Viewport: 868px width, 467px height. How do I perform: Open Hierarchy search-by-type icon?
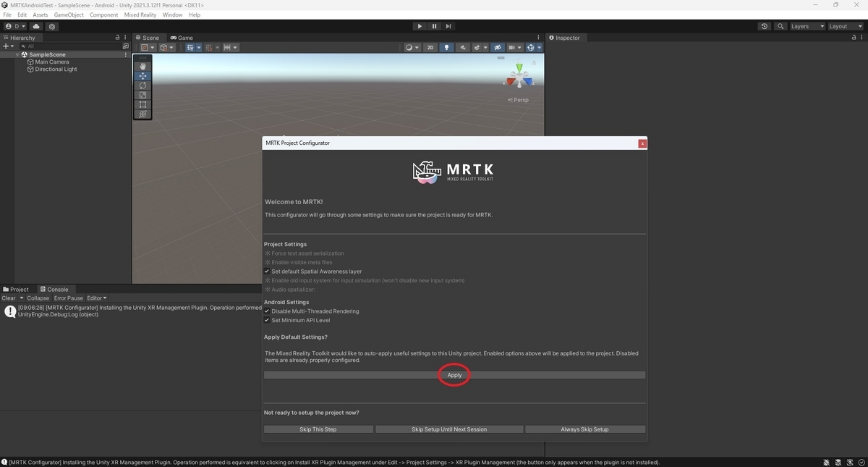(x=125, y=46)
